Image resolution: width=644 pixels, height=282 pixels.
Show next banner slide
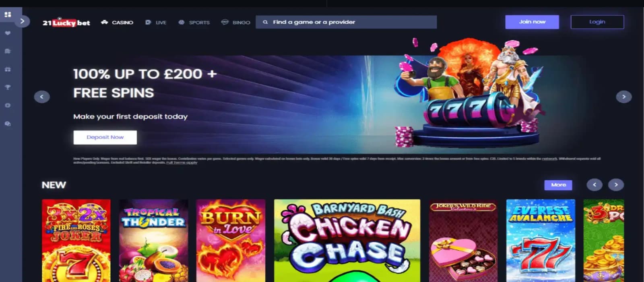[x=624, y=97]
